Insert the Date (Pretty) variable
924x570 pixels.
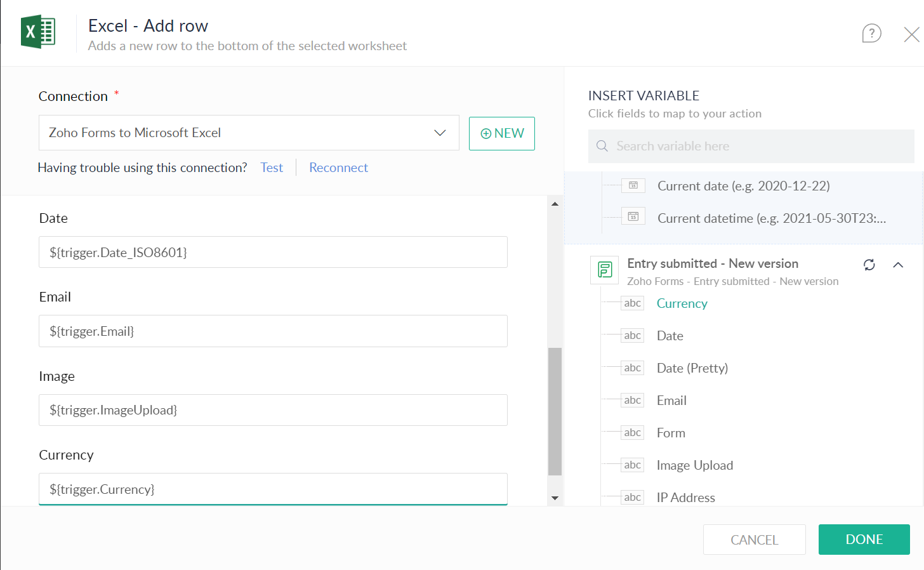click(x=692, y=368)
